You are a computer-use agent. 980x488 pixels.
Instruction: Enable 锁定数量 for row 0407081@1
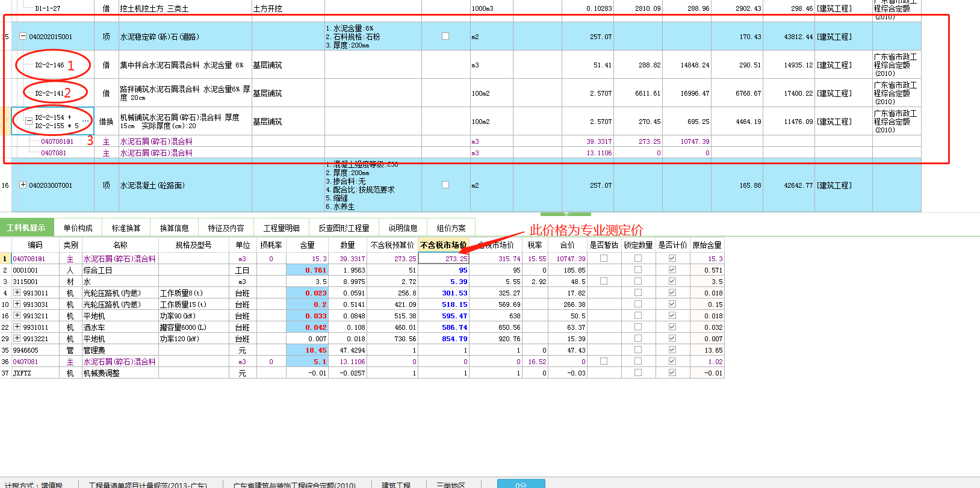(x=638, y=258)
